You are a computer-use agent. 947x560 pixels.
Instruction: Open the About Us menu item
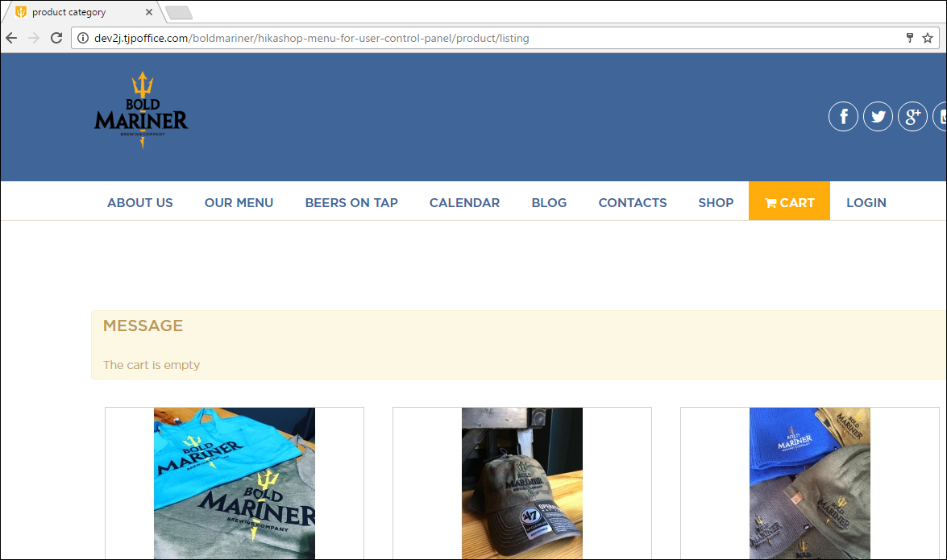click(x=140, y=203)
